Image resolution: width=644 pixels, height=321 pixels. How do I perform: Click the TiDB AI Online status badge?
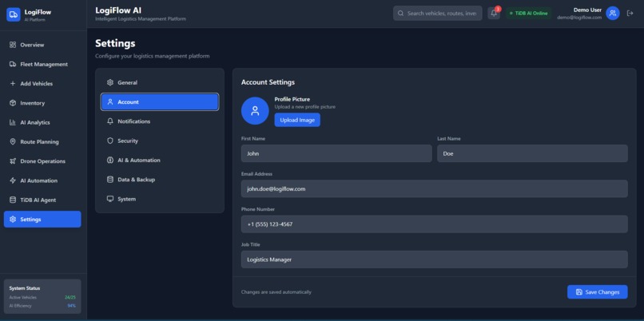pyautogui.click(x=529, y=13)
